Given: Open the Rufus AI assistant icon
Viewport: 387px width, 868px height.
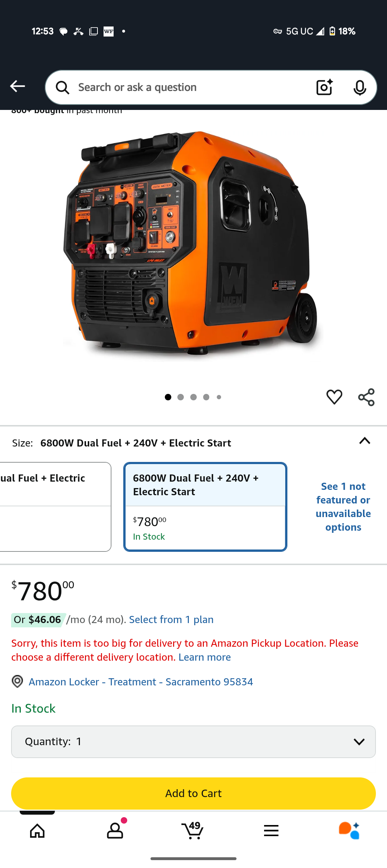Looking at the screenshot, I should click(349, 830).
